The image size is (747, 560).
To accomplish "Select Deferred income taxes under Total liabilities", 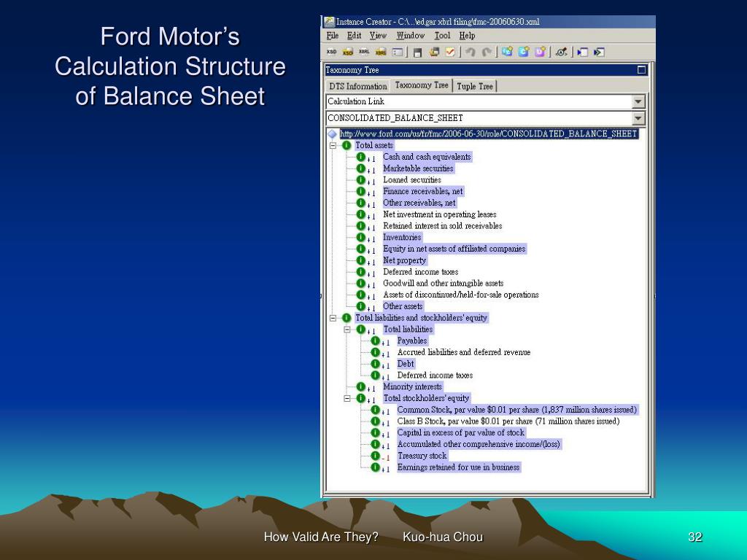I will [x=435, y=376].
